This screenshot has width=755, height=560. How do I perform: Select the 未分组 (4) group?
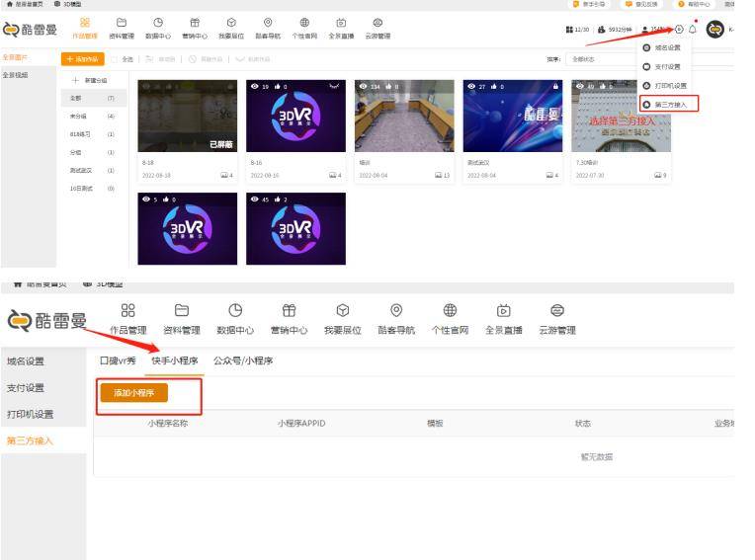point(94,116)
